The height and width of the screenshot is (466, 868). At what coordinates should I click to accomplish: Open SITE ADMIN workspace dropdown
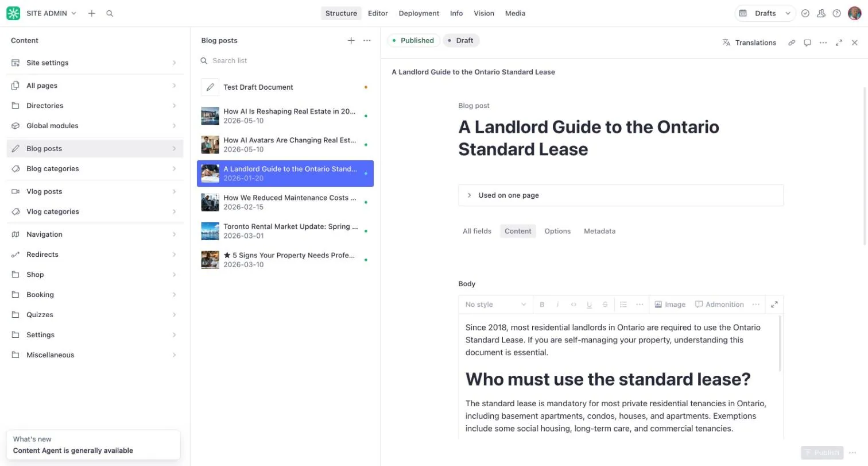point(51,13)
